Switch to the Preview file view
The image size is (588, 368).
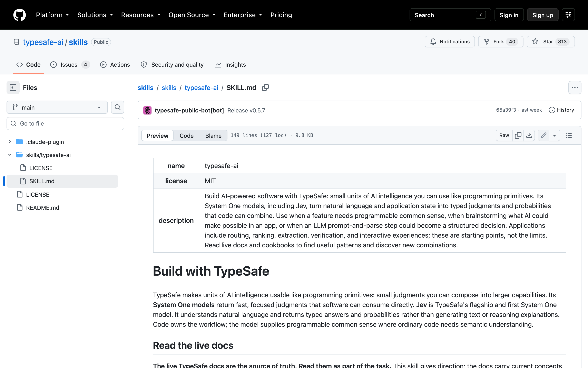click(157, 136)
